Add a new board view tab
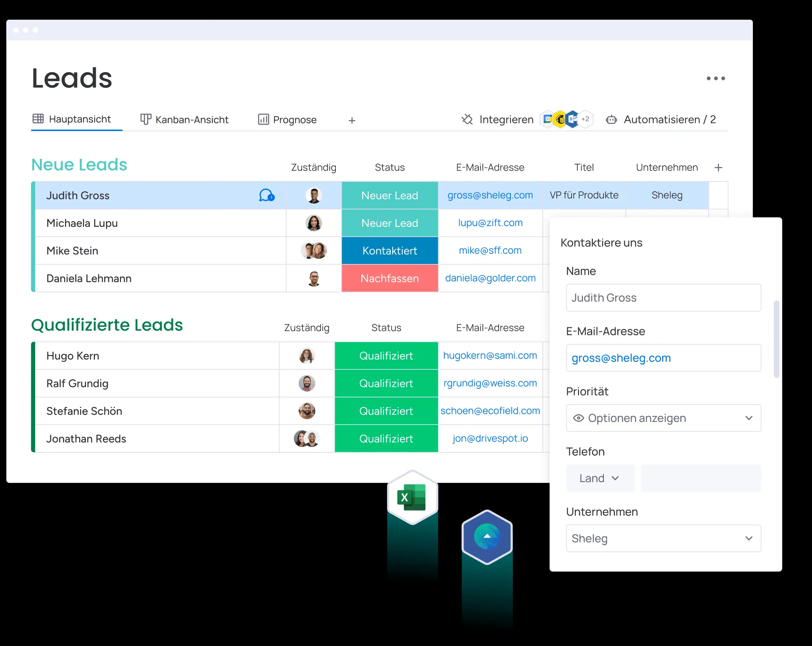This screenshot has width=812, height=646. pyautogui.click(x=352, y=121)
